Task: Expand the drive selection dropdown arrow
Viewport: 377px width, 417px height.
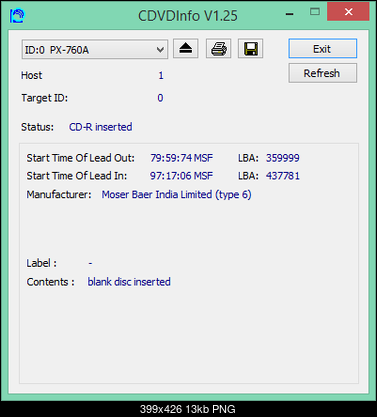Action: (x=160, y=50)
